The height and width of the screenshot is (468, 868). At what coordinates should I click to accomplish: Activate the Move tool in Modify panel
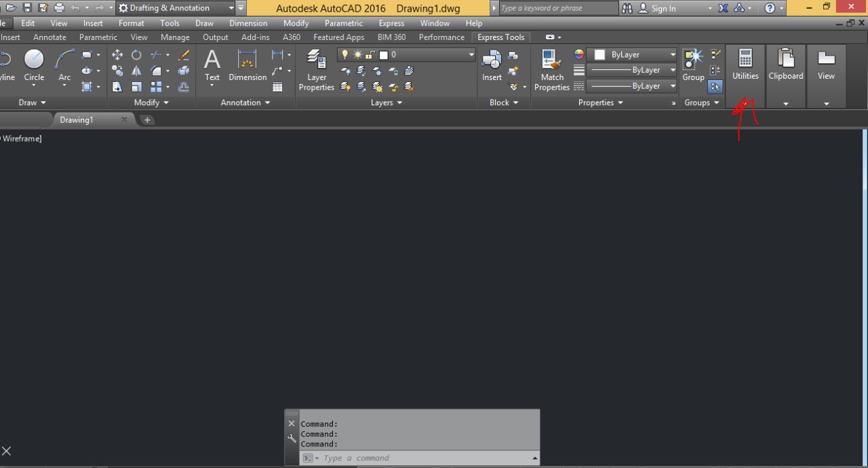(117, 55)
